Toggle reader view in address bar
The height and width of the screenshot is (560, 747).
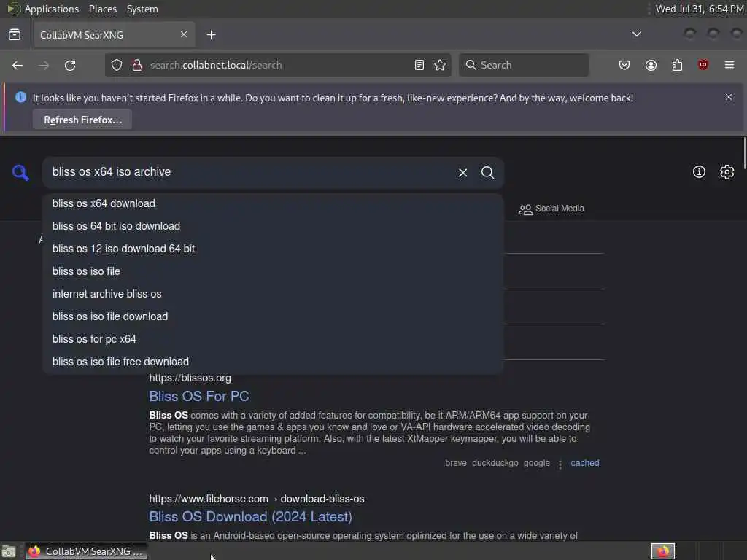(x=419, y=65)
